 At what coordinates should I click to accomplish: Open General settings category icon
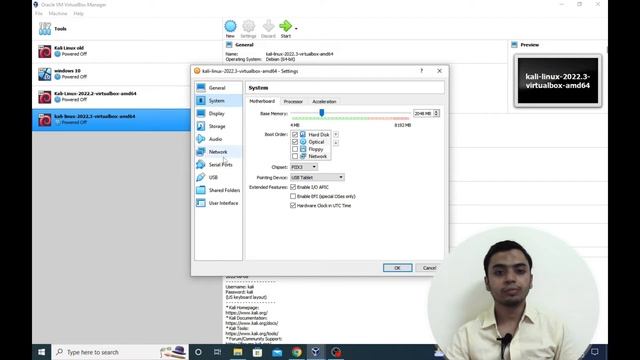201,88
